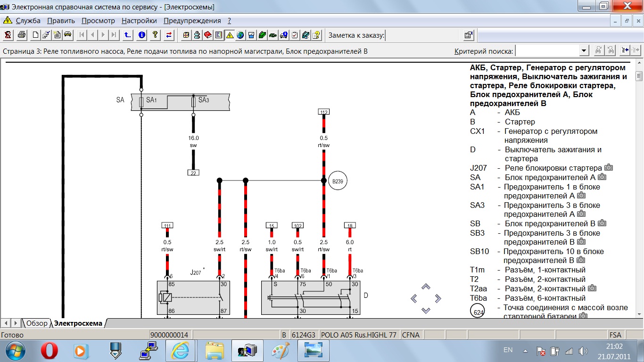Click the camera icon beside SB10 fuse description
The image size is (644, 362).
[x=581, y=260]
